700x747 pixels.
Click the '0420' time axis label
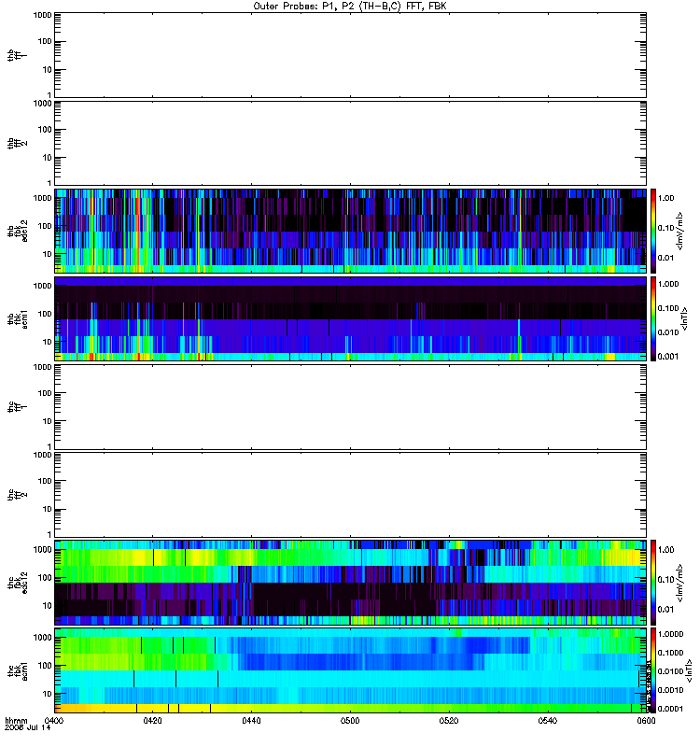coord(152,720)
